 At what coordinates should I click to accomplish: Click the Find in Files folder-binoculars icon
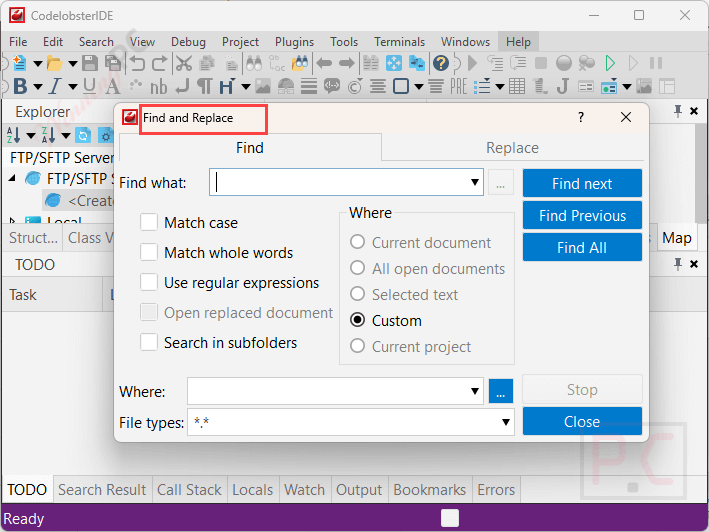click(300, 63)
